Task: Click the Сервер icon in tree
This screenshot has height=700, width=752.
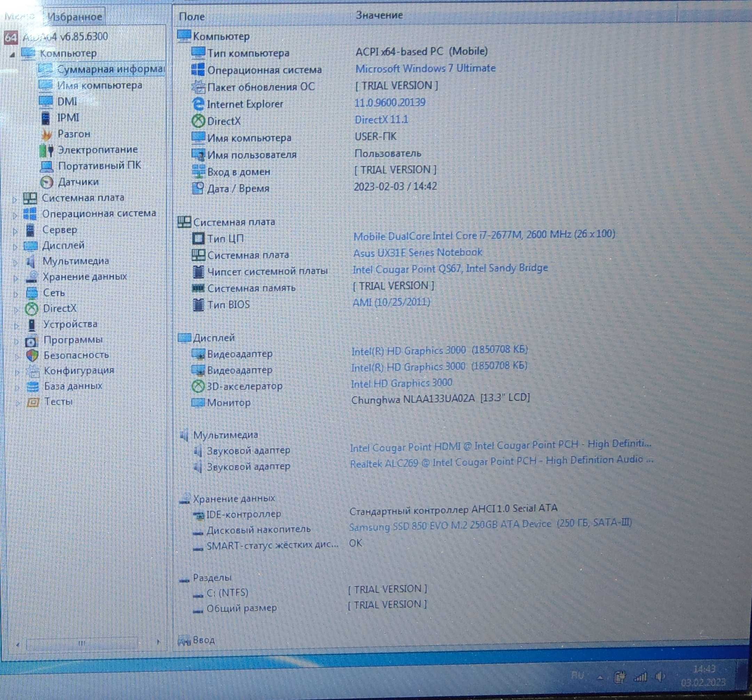Action: (x=30, y=230)
